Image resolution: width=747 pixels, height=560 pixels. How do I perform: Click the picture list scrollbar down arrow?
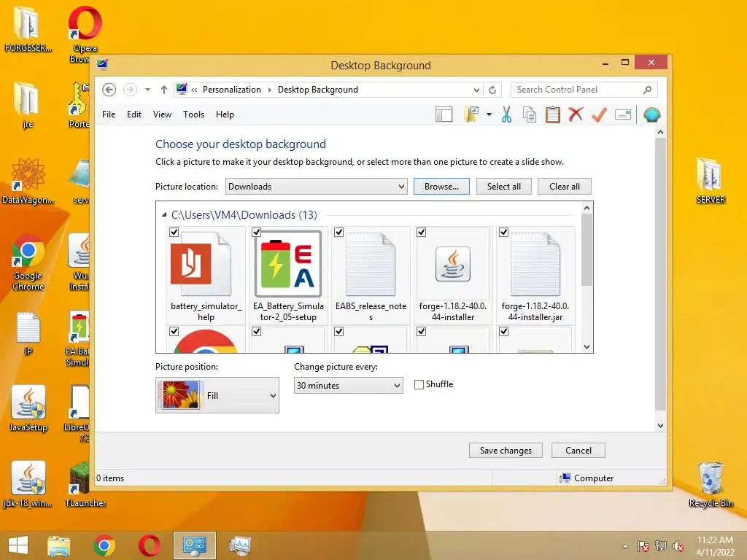pyautogui.click(x=587, y=346)
